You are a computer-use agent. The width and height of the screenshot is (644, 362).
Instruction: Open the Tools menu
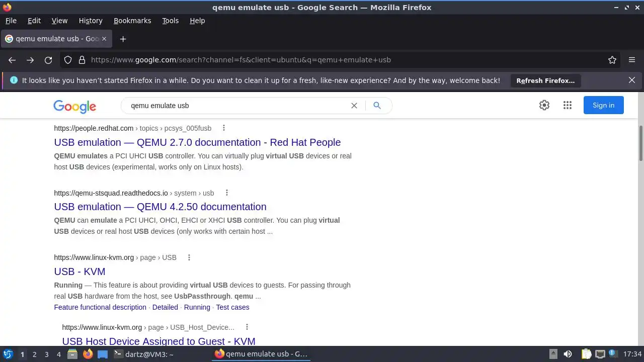click(170, 21)
